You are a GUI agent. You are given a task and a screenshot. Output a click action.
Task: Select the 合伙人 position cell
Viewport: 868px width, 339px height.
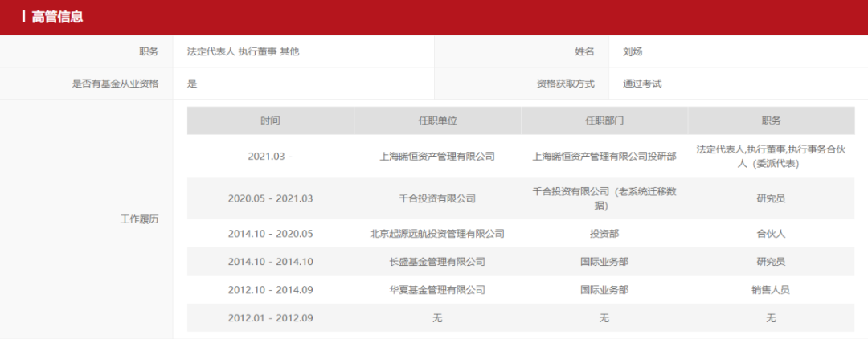771,234
